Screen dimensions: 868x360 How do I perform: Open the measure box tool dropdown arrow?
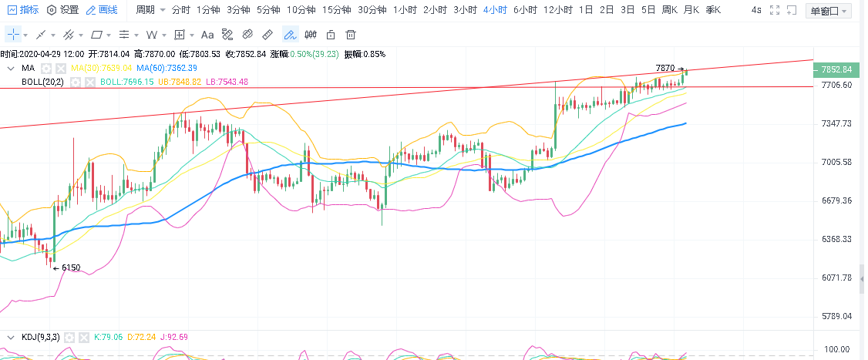pos(191,35)
